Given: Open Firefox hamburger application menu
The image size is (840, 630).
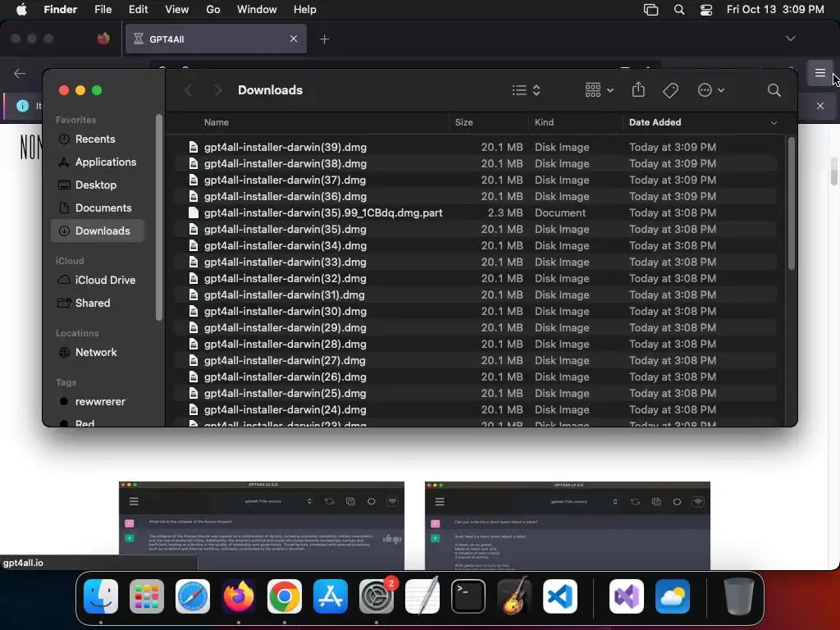Looking at the screenshot, I should coord(819,73).
